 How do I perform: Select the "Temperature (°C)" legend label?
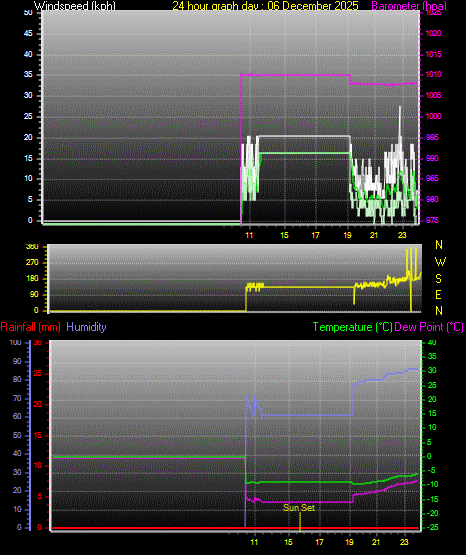pyautogui.click(x=352, y=327)
